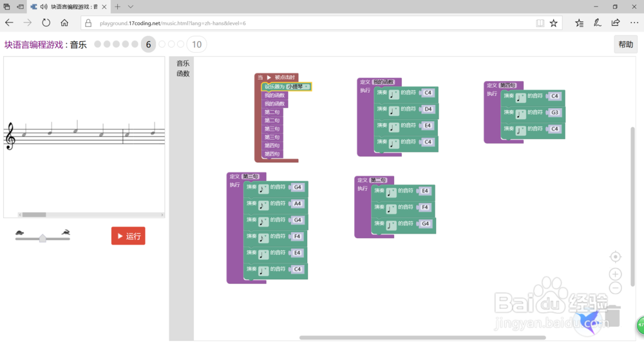The width and height of the screenshot is (644, 345).
Task: Open note duration dropdown beside C4 in 第三句
Action: pos(263,271)
